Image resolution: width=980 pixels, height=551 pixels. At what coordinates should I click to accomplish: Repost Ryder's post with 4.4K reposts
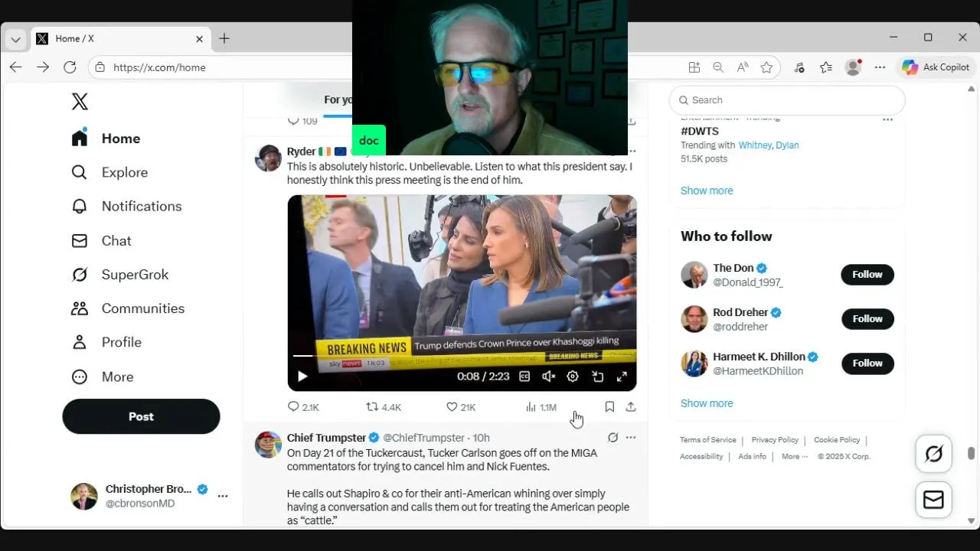pyautogui.click(x=384, y=407)
